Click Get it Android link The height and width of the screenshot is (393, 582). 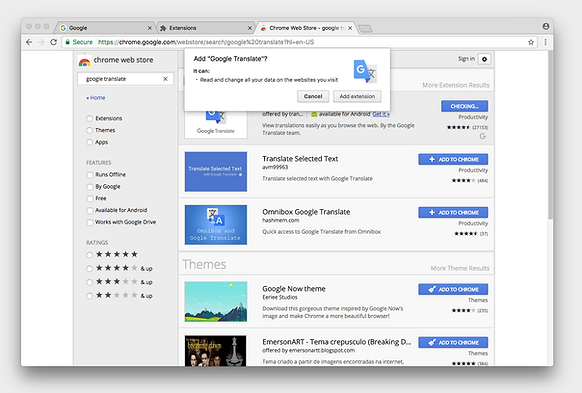381,114
